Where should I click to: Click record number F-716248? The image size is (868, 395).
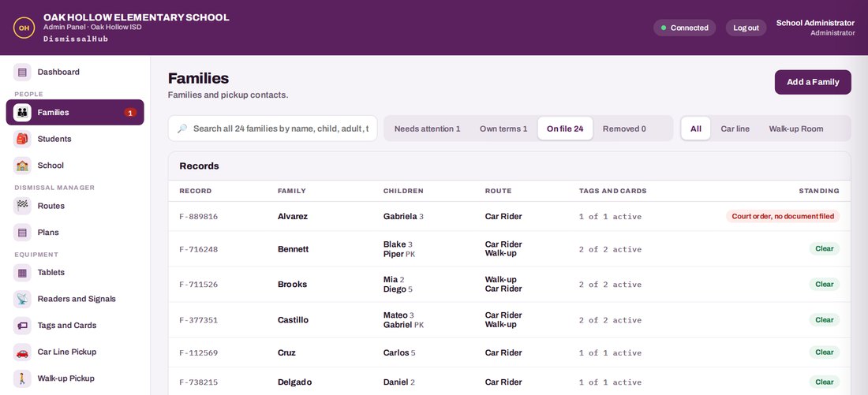click(x=199, y=249)
